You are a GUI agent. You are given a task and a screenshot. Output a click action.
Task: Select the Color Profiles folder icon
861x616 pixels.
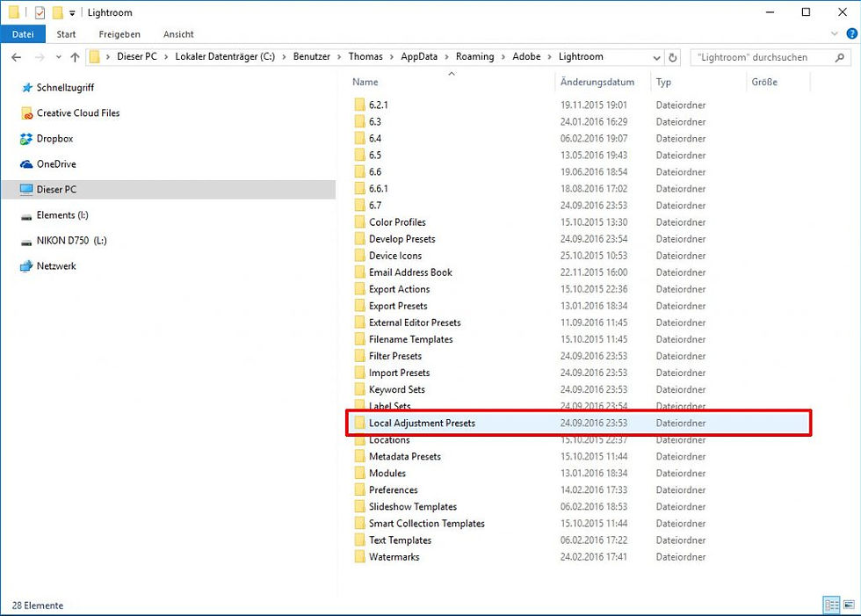click(359, 222)
